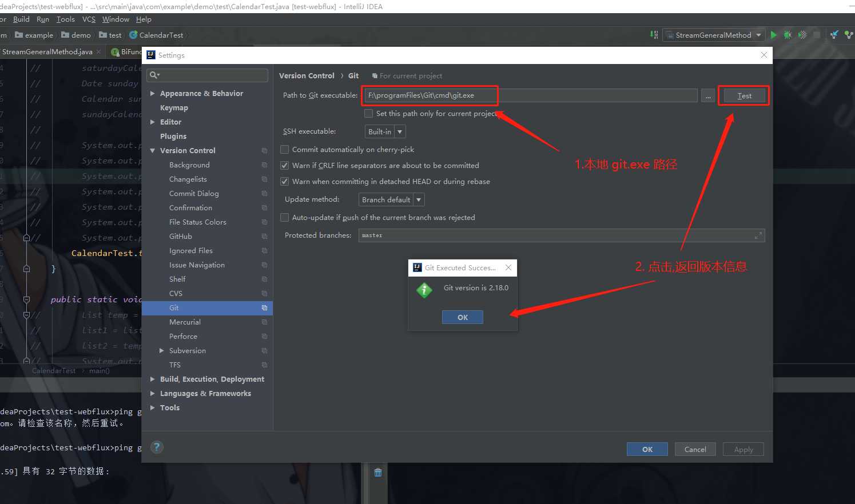Click the project-level icon beside Git entry
The image size is (855, 504).
point(264,307)
